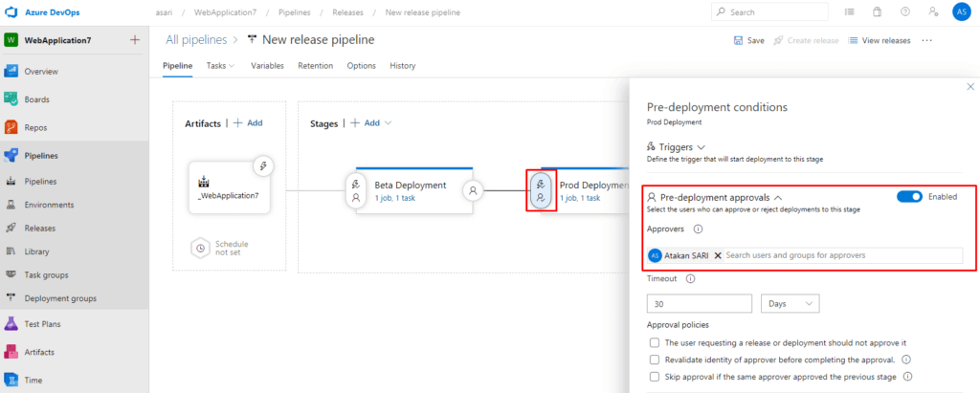Switch to the Retention tab
980x393 pixels.
[x=315, y=66]
